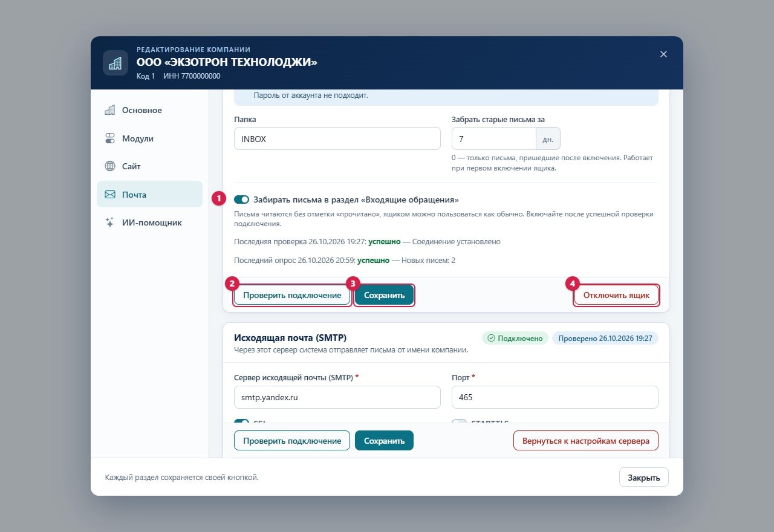Viewport: 774px width, 532px height.
Task: Open the Основное section via its icon
Action: (x=109, y=110)
